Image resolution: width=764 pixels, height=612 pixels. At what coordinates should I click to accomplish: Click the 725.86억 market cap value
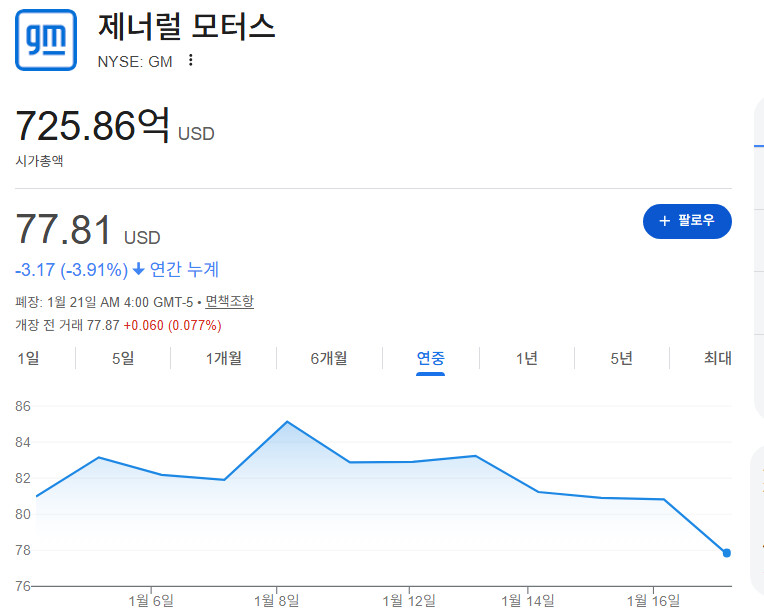coord(93,126)
